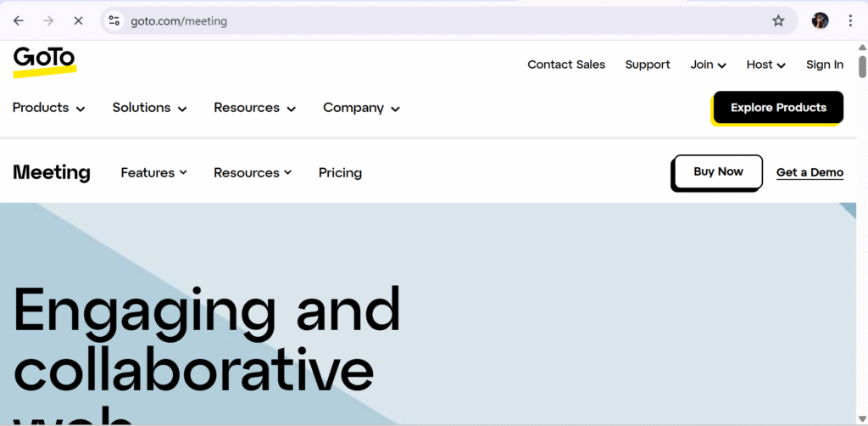
Task: Click the GoTo logo
Action: 44,62
